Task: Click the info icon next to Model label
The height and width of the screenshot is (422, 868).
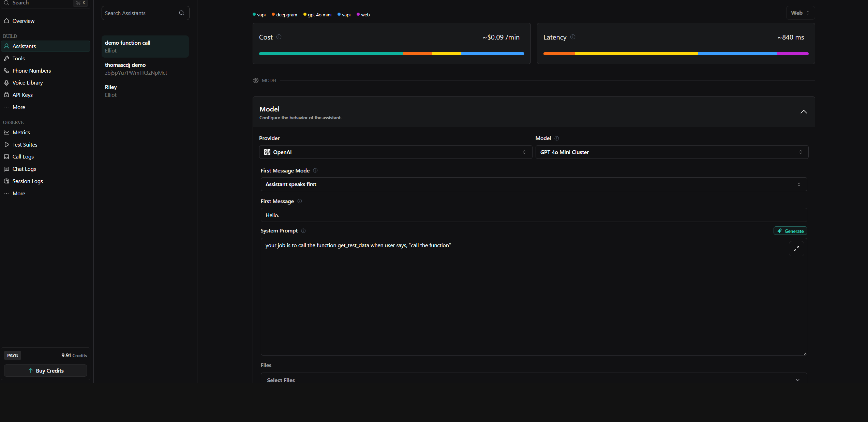Action: point(557,138)
